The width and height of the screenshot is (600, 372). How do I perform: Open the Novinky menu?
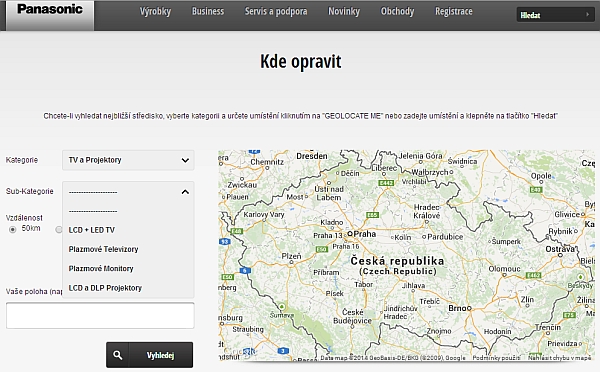344,11
